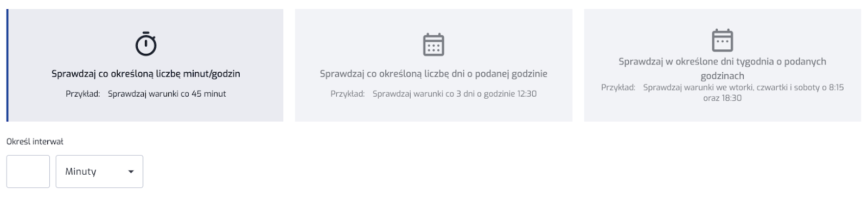Screen dimensions: 868x197
Task: Click the 'Minuty' text in the combo box
Action: tap(81, 171)
